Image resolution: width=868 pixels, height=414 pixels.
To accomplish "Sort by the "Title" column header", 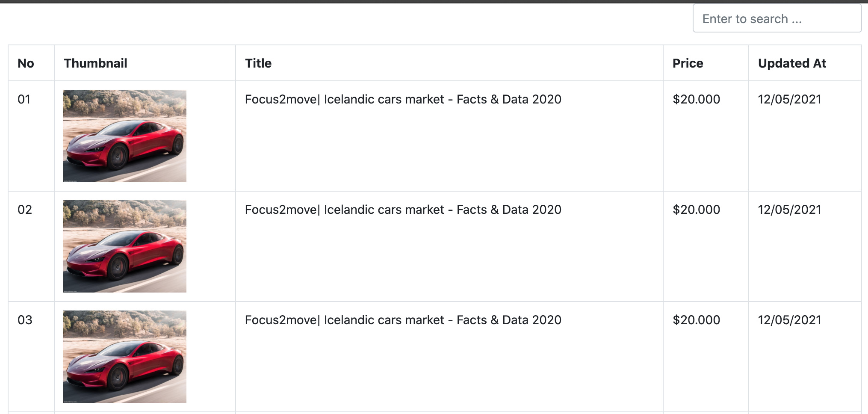I will pos(258,63).
